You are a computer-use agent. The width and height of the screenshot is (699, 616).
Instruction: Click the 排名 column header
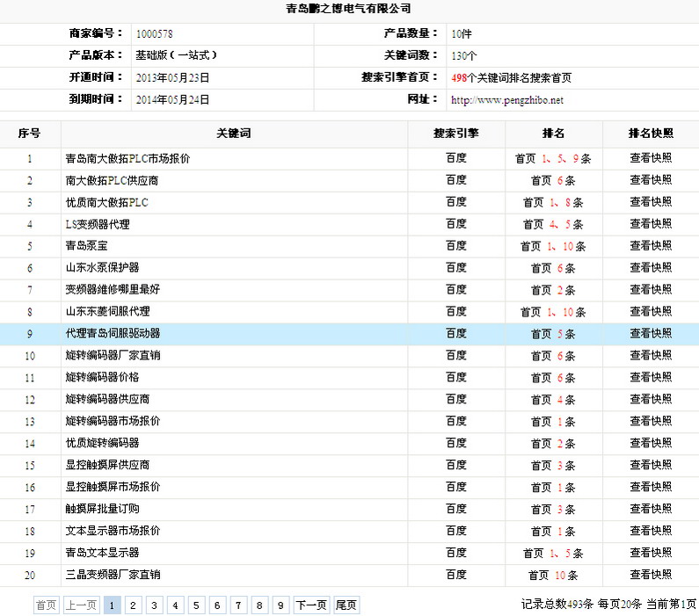553,134
